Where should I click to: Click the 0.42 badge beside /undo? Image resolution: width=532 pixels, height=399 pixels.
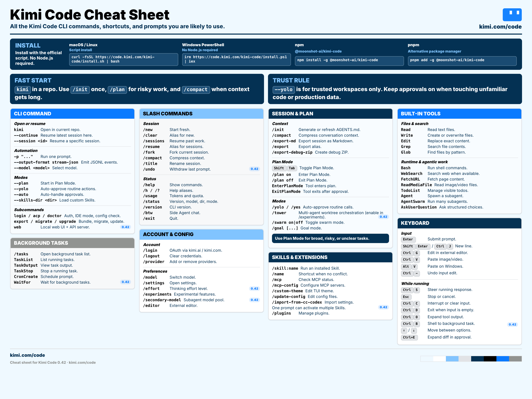click(255, 169)
